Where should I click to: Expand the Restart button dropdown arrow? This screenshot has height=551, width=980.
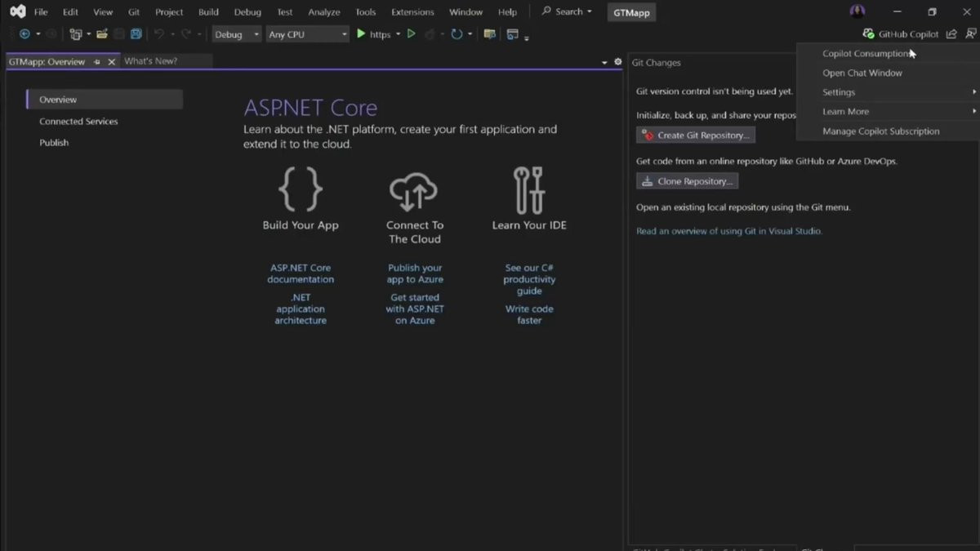tap(470, 34)
